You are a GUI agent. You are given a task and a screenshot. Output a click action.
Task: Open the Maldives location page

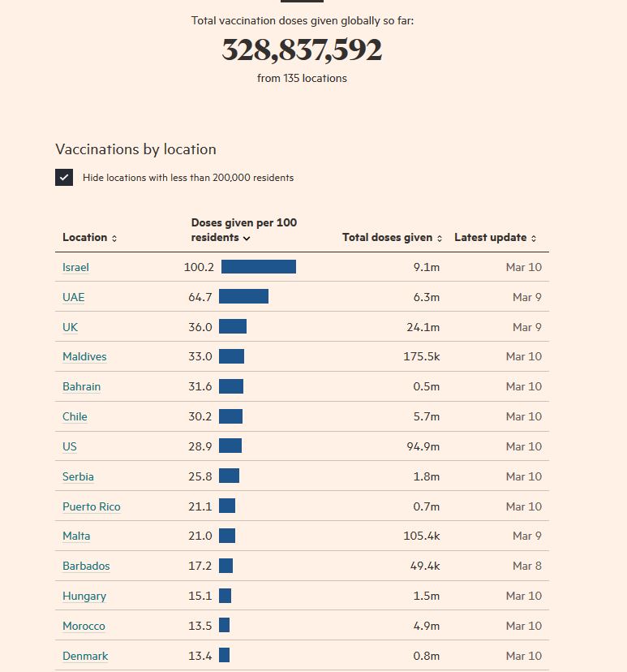tap(84, 356)
